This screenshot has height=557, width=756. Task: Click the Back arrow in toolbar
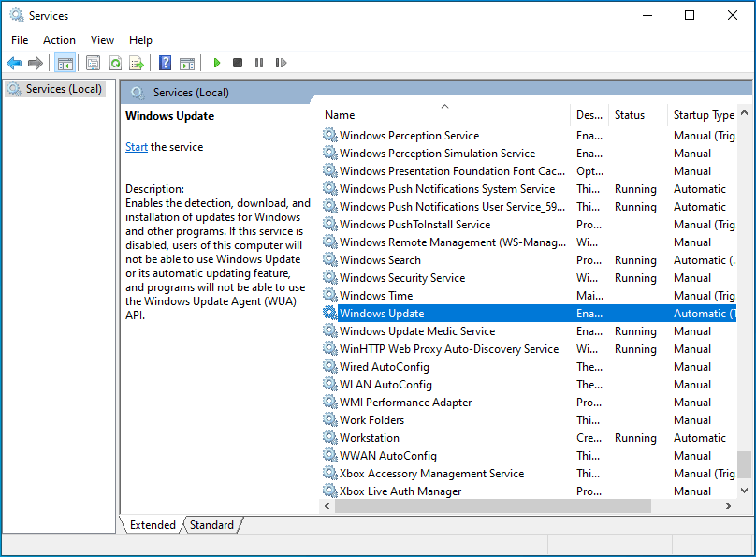14,63
